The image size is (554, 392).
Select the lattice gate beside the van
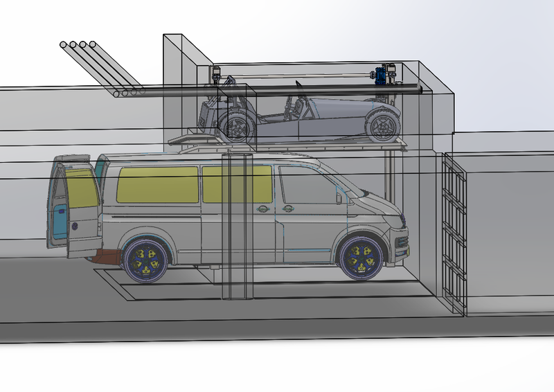454,231
